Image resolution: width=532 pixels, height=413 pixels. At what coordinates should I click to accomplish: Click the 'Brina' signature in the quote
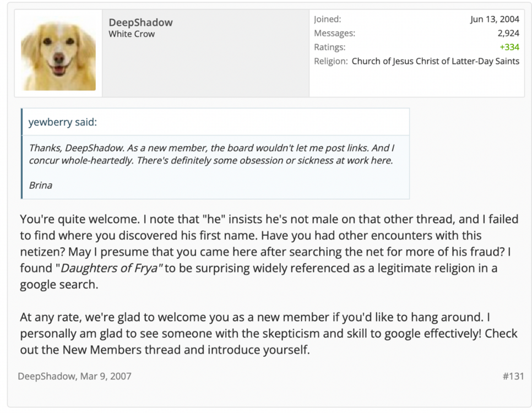(41, 185)
